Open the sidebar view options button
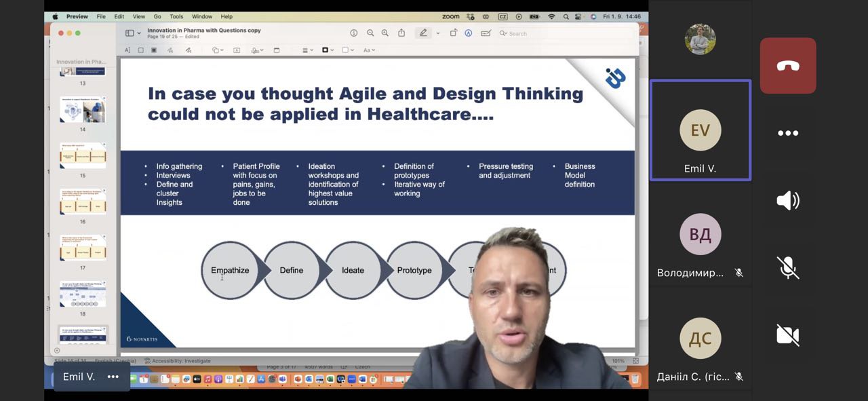The image size is (868, 401). (130, 33)
